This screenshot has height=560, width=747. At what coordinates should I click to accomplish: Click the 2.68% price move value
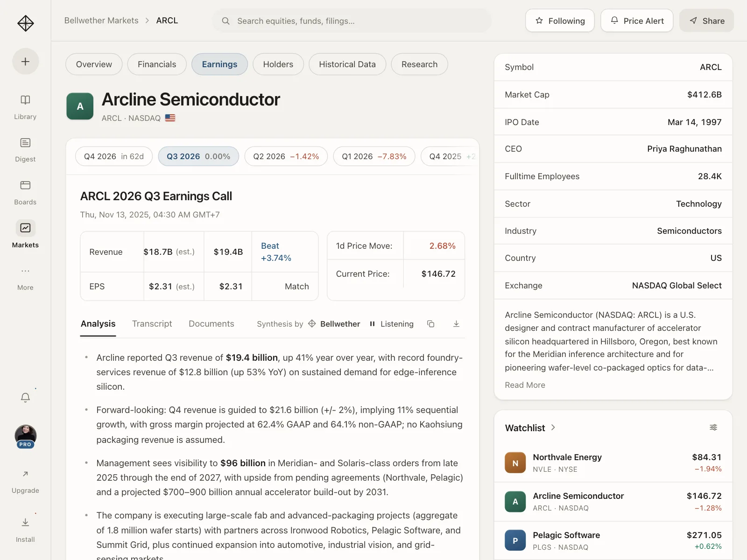[x=443, y=246]
